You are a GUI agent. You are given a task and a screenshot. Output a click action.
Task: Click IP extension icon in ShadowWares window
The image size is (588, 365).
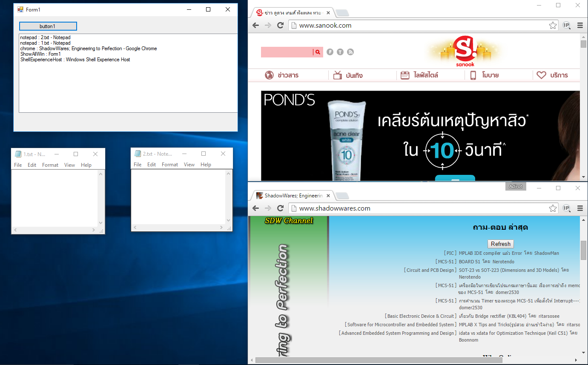pyautogui.click(x=566, y=208)
